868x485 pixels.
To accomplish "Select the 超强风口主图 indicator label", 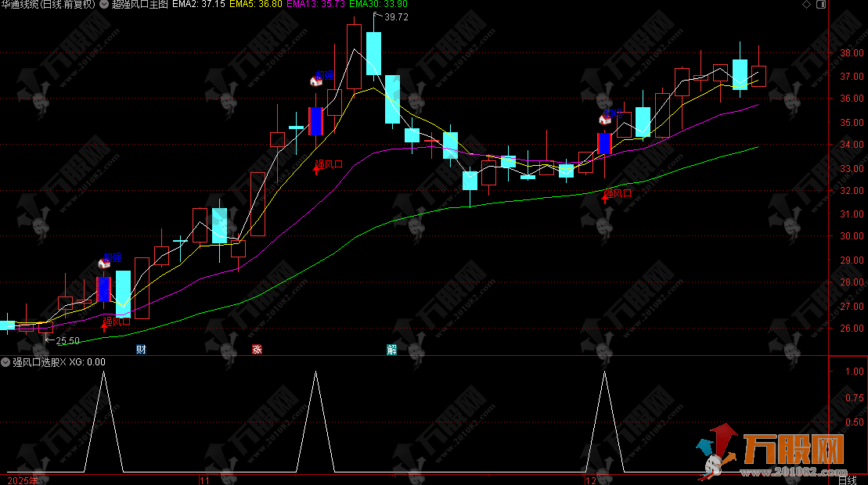I will (139, 5).
